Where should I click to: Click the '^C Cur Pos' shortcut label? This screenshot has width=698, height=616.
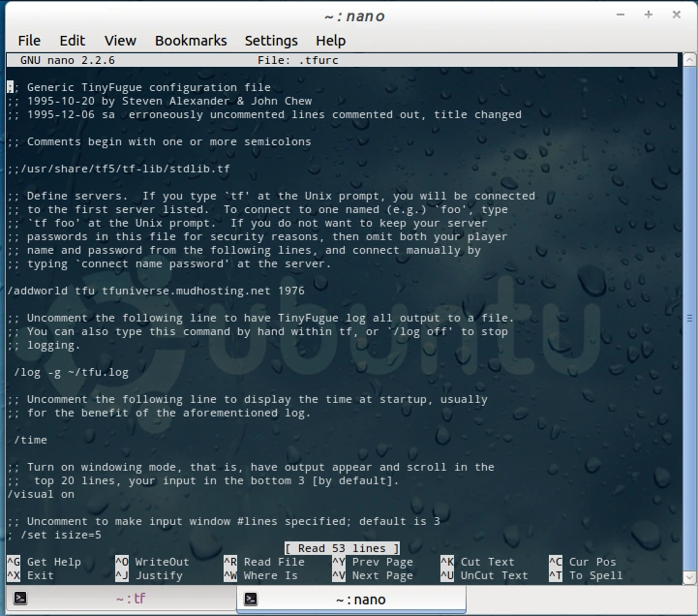click(x=583, y=562)
